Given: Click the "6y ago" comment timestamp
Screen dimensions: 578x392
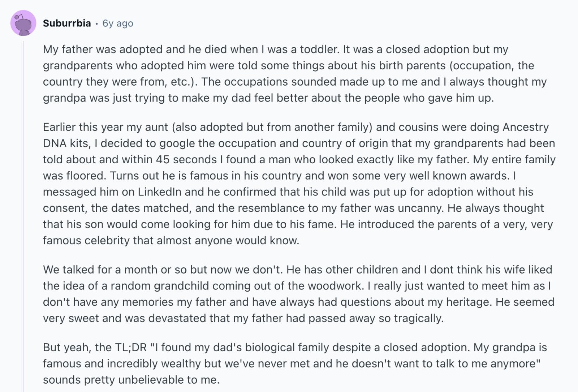Looking at the screenshot, I should (118, 23).
